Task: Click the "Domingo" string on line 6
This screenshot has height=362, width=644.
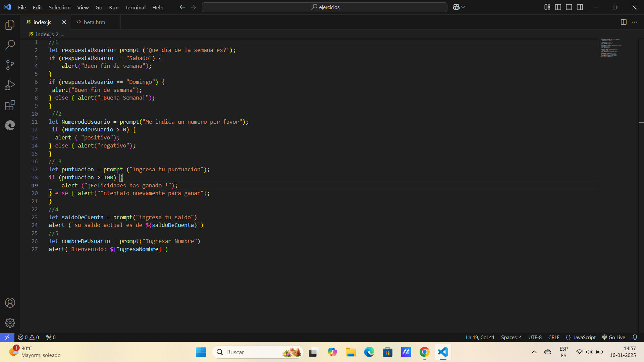Action: (141, 82)
